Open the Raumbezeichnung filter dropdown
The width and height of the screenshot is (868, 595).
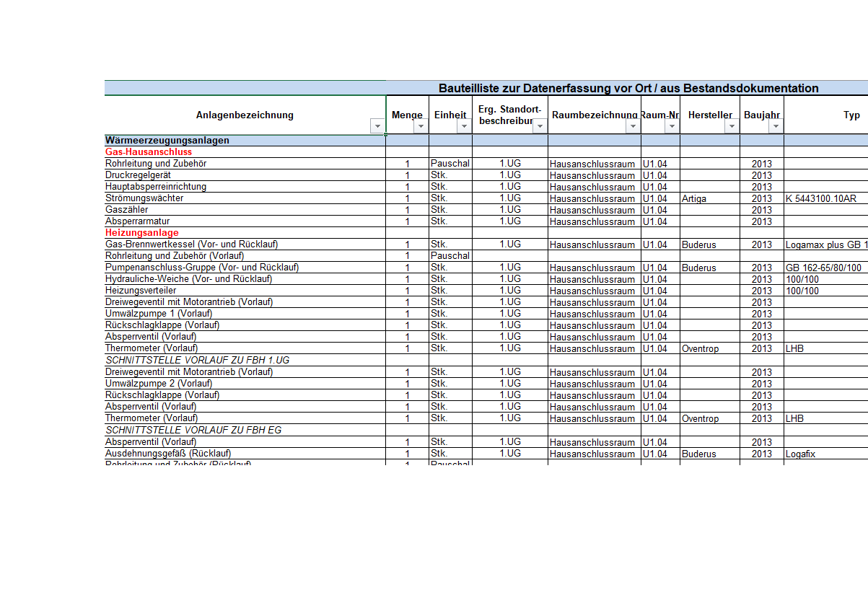click(633, 126)
